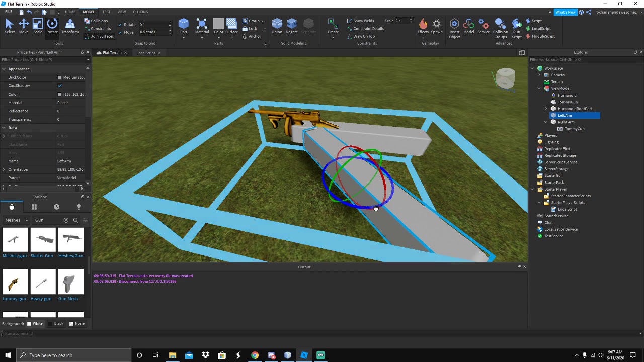The height and width of the screenshot is (362, 644).
Task: Open Google Chrome from the taskbar
Action: 255,355
